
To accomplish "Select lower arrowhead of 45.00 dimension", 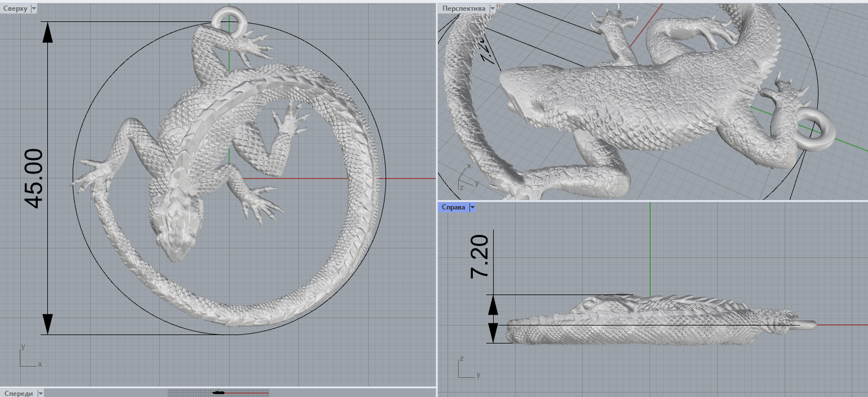I will (x=48, y=323).
